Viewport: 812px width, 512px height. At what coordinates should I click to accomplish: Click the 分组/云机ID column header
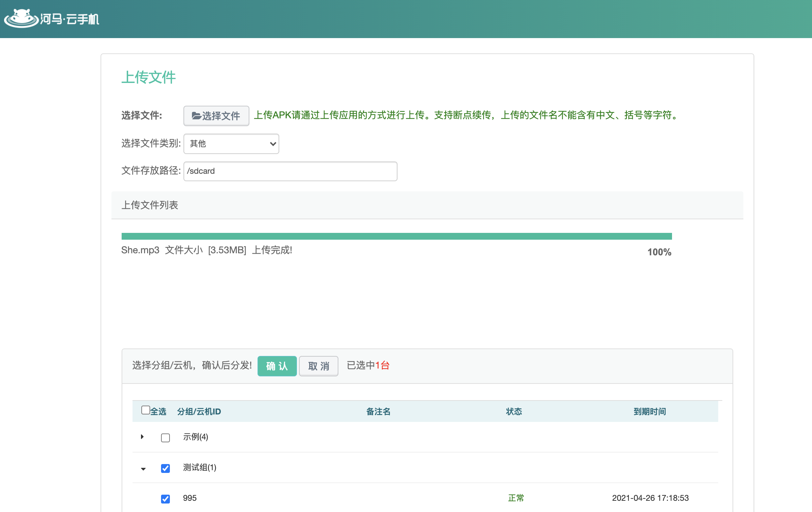[199, 411]
